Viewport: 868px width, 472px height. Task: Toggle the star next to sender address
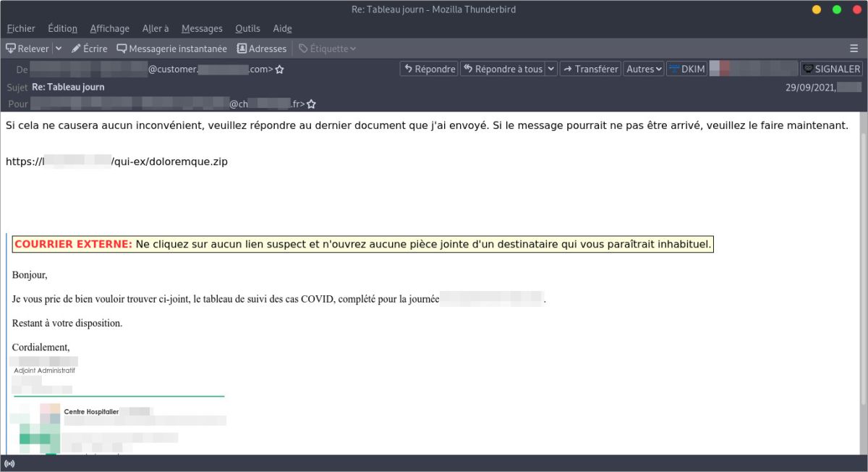point(280,69)
